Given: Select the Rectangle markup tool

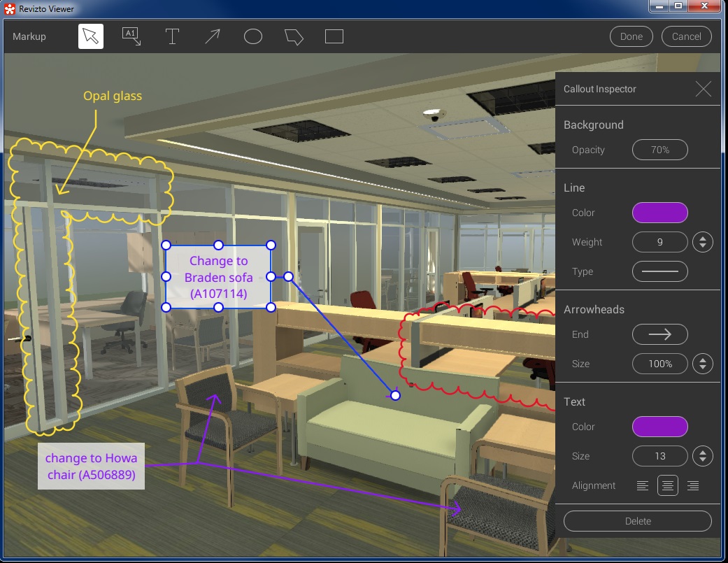Looking at the screenshot, I should coord(334,36).
